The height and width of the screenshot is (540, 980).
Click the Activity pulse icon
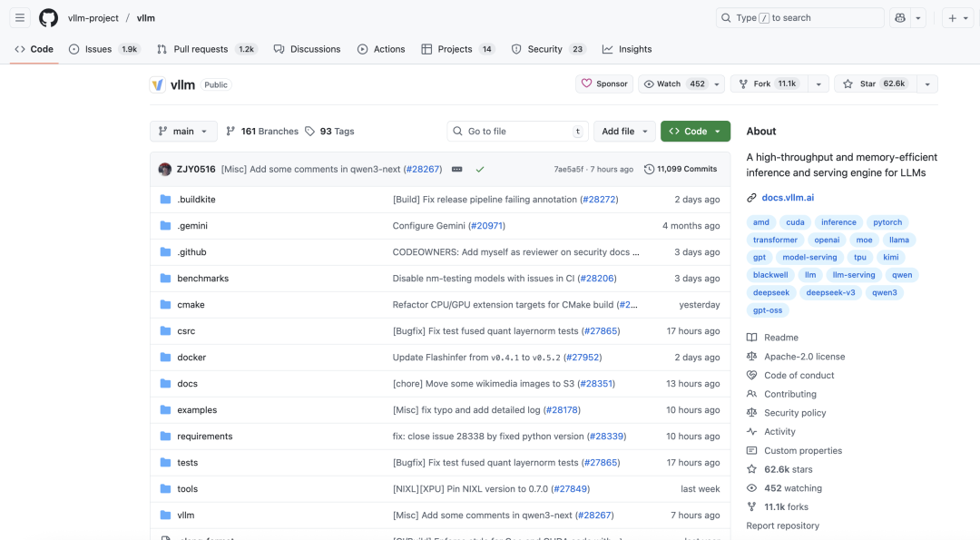tap(752, 431)
